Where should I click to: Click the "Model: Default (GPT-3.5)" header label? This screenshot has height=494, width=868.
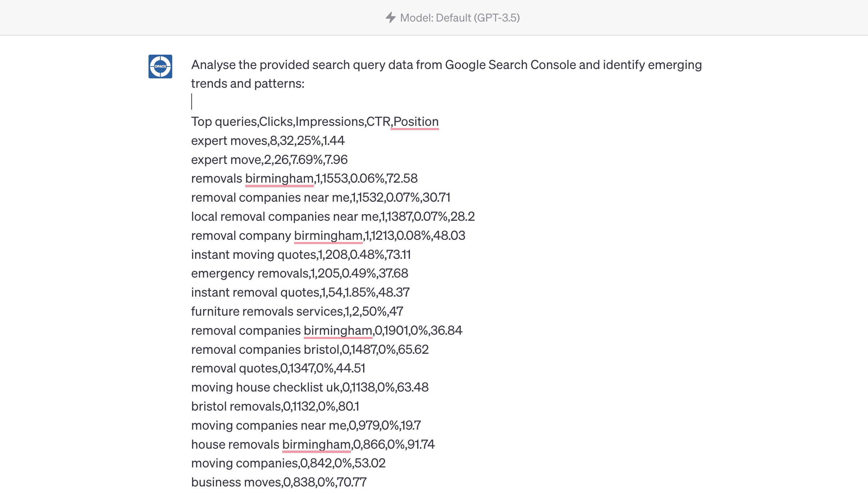click(x=460, y=17)
